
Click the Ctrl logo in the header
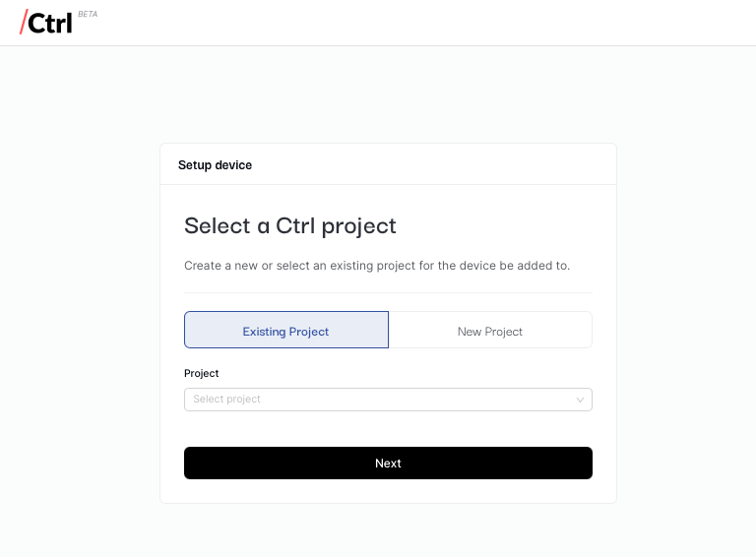click(x=49, y=23)
